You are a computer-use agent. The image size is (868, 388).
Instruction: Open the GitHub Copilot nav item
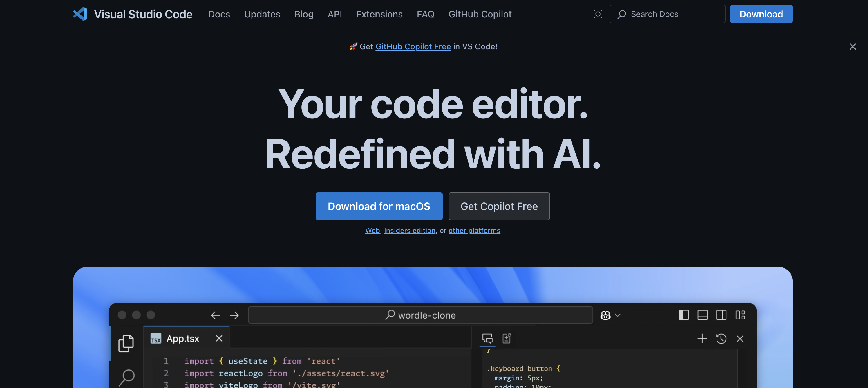pyautogui.click(x=480, y=14)
